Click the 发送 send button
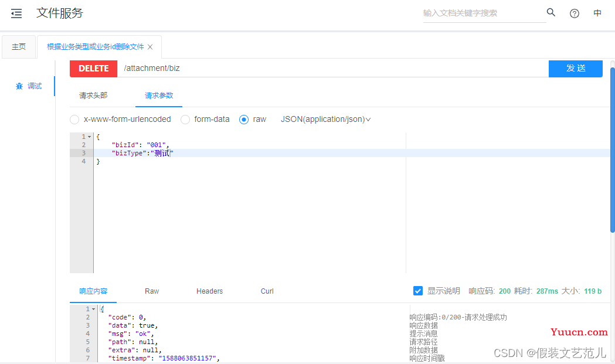The height and width of the screenshot is (364, 615). click(575, 69)
